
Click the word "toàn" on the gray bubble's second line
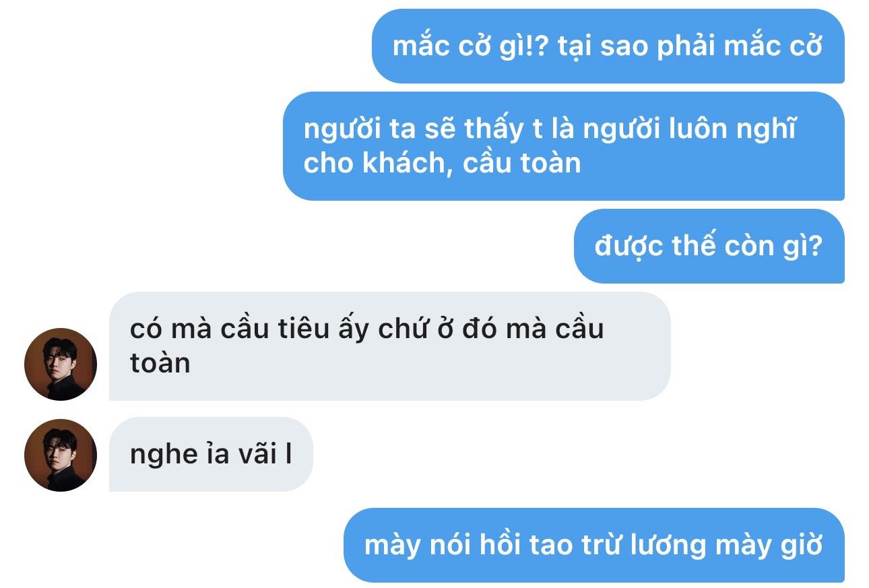point(160,363)
